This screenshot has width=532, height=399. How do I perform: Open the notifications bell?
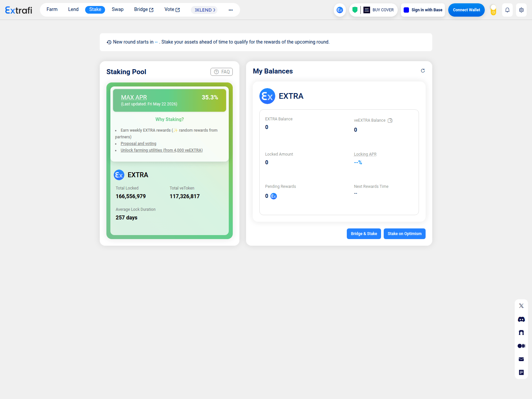[x=507, y=10]
